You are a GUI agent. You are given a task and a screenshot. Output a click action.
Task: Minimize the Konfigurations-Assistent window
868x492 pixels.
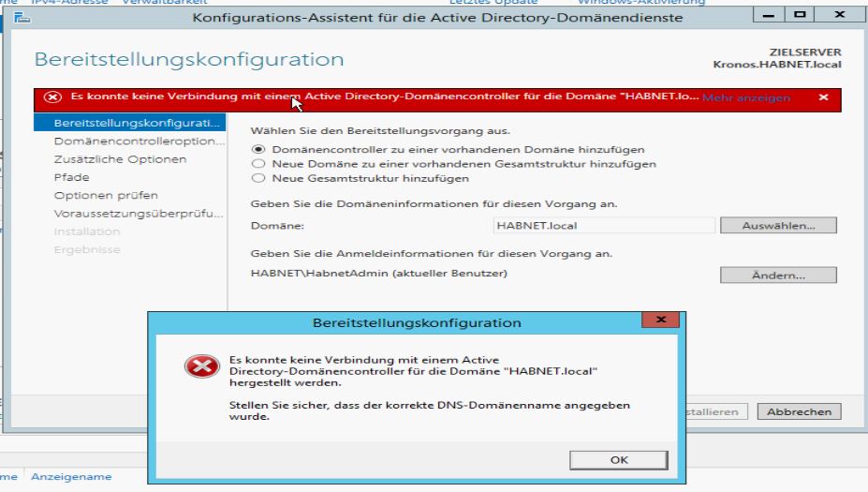[x=769, y=15]
